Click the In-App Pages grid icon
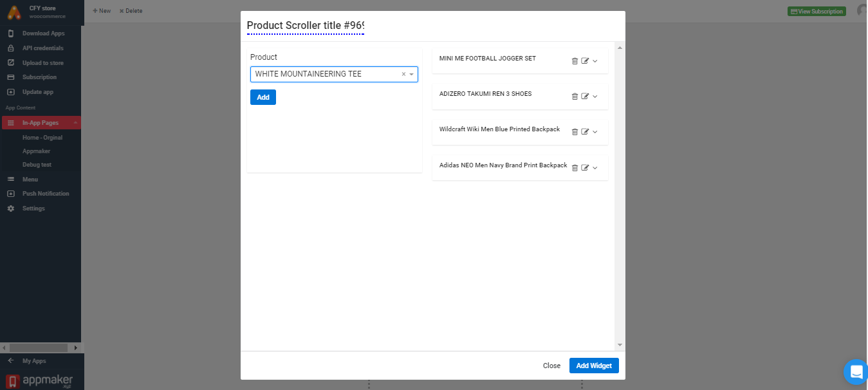 point(10,123)
